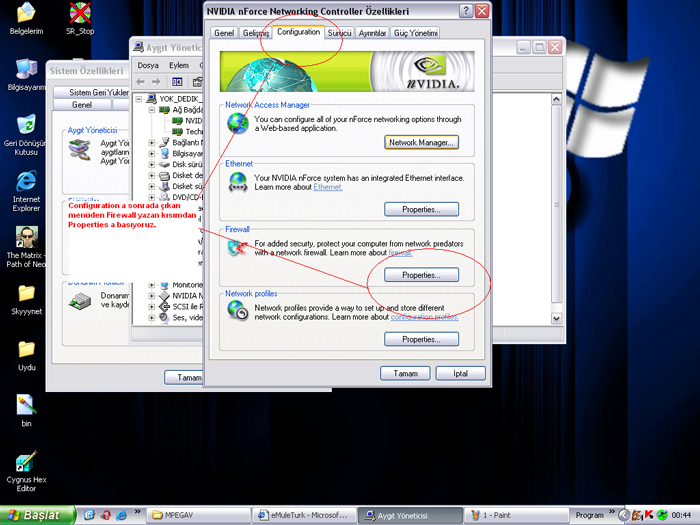The height and width of the screenshot is (525, 700).
Task: Open Ethernet Properties... button
Action: coord(421,209)
